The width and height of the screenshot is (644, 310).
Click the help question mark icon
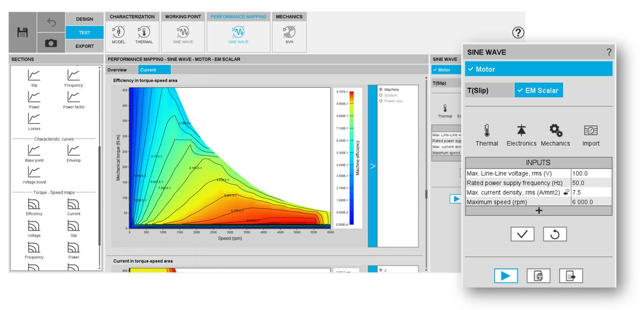tap(518, 33)
